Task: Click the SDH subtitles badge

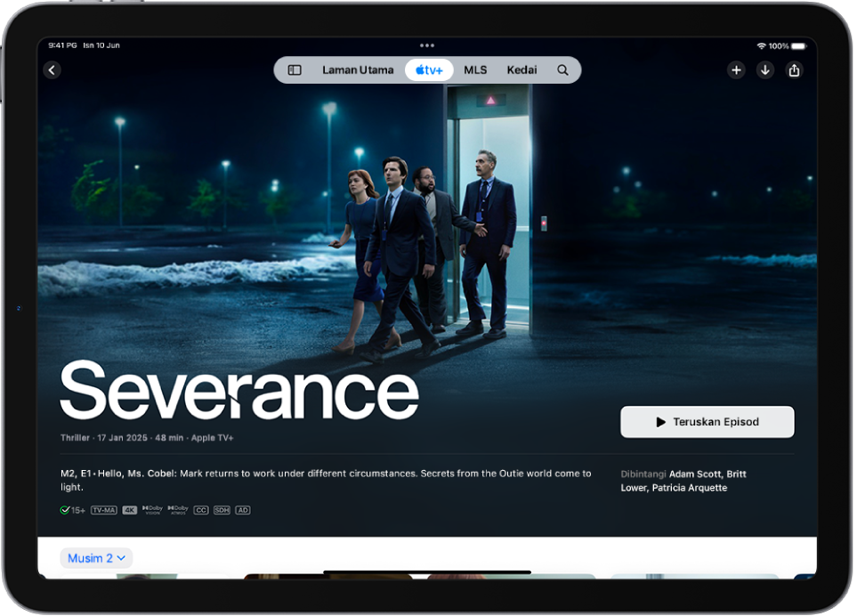Action: pyautogui.click(x=221, y=509)
